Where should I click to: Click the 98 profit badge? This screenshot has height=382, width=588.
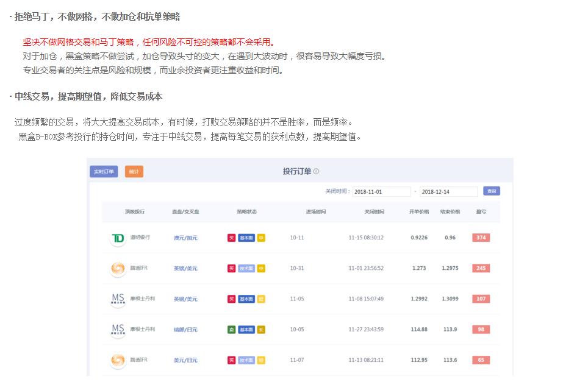pos(481,330)
